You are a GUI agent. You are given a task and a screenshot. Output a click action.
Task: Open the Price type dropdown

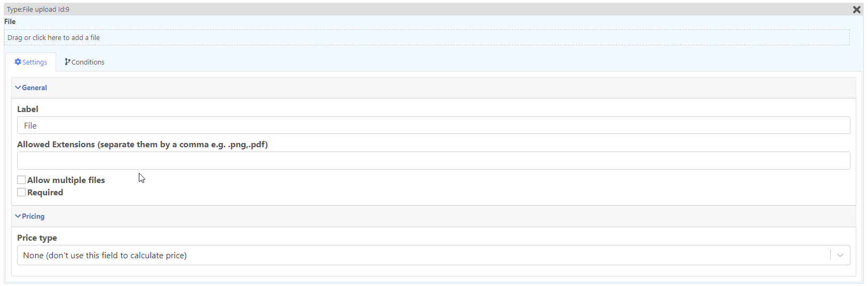(x=433, y=255)
